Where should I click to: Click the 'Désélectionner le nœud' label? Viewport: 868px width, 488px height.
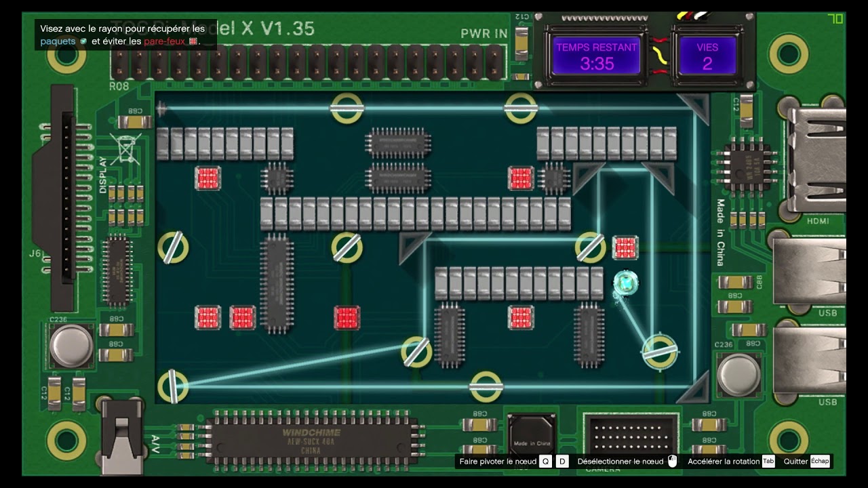point(620,462)
